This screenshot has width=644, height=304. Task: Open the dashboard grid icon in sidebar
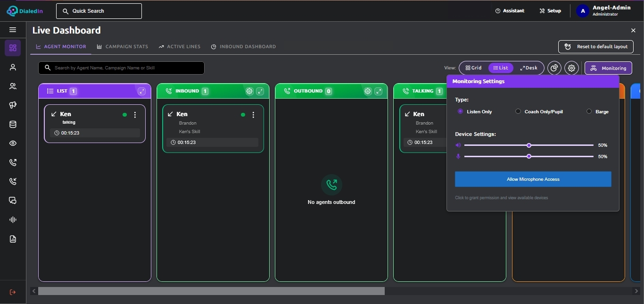pyautogui.click(x=13, y=48)
